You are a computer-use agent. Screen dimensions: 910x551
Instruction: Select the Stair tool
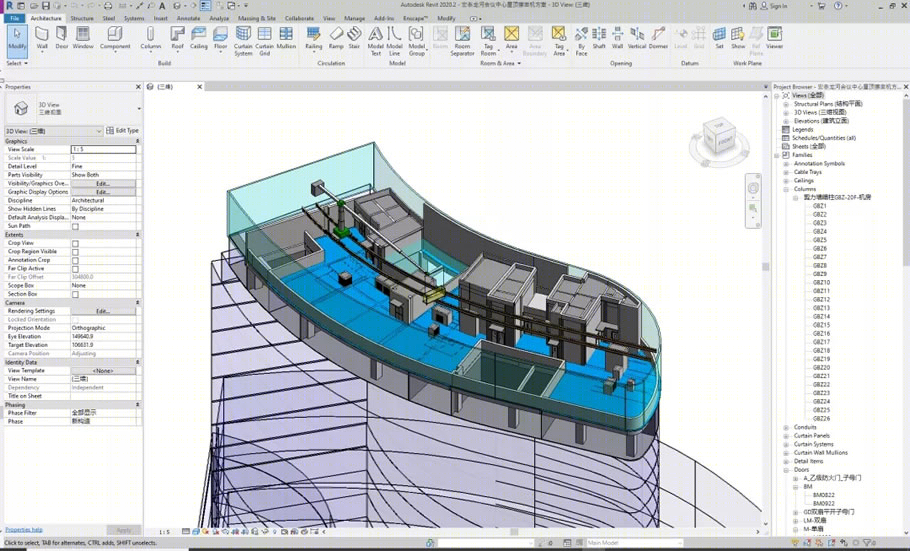click(x=354, y=39)
